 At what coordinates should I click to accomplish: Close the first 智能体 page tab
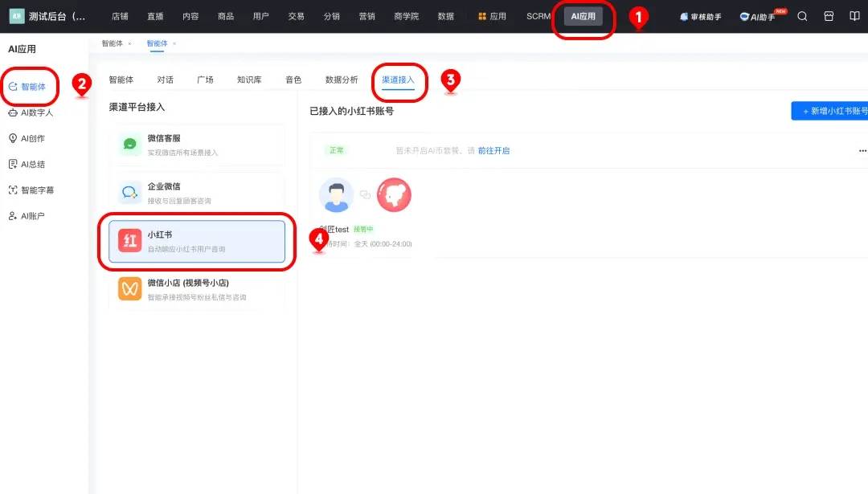(x=129, y=43)
